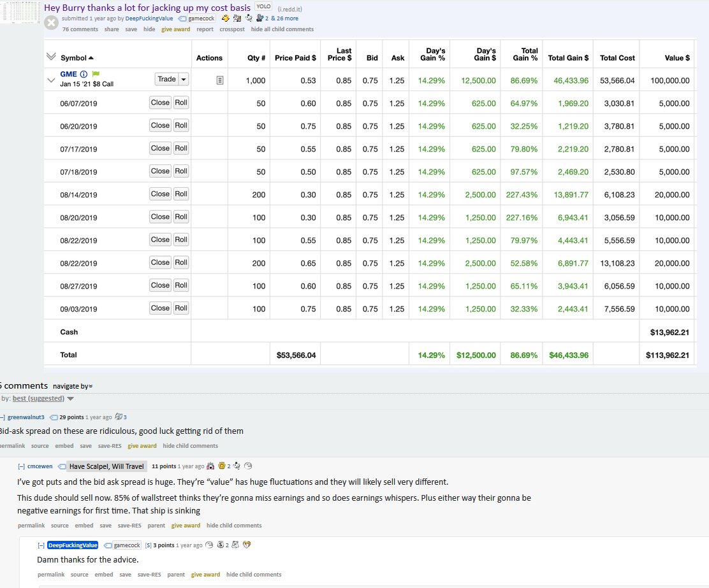Collapse greenwalnut3's comment with the minus toggle
Screen dimensions: 709x588
click(3, 417)
